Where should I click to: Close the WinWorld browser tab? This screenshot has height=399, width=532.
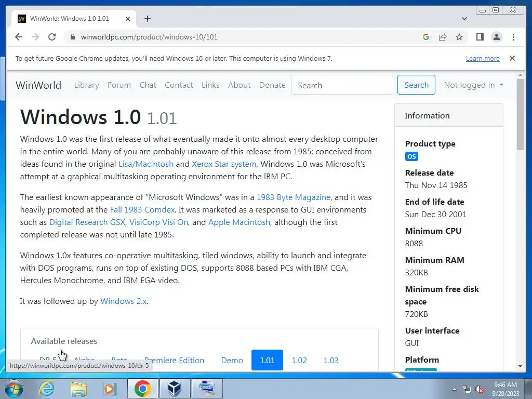point(128,19)
